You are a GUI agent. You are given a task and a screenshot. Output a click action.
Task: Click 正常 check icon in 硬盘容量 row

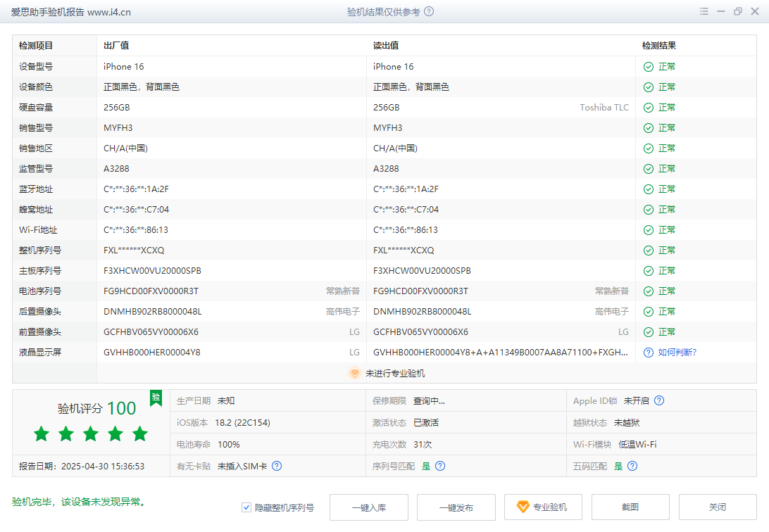(x=649, y=108)
